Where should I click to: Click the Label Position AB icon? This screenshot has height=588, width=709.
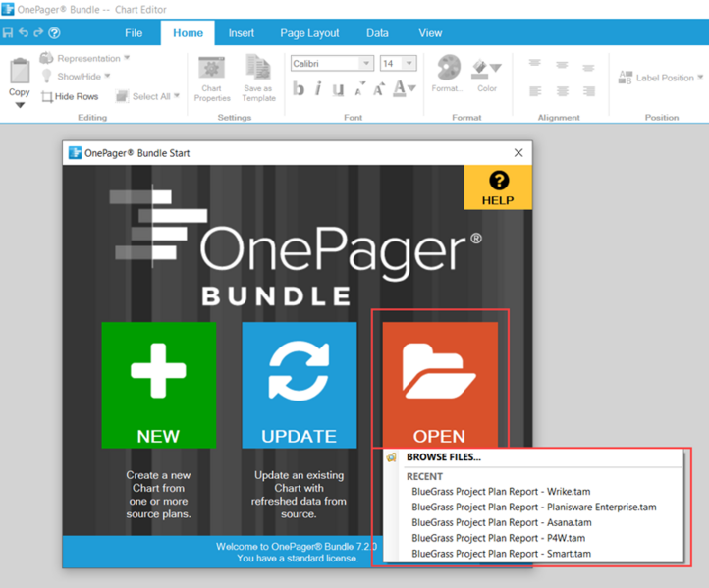625,78
